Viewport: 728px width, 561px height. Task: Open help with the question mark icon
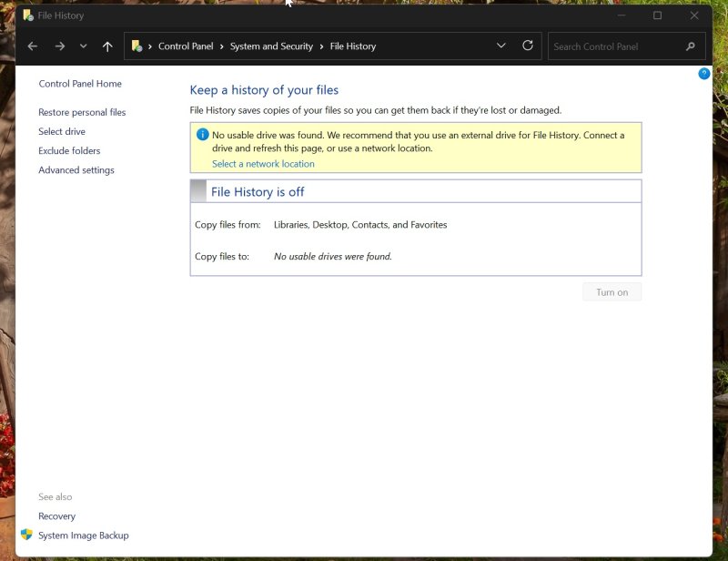tap(703, 74)
